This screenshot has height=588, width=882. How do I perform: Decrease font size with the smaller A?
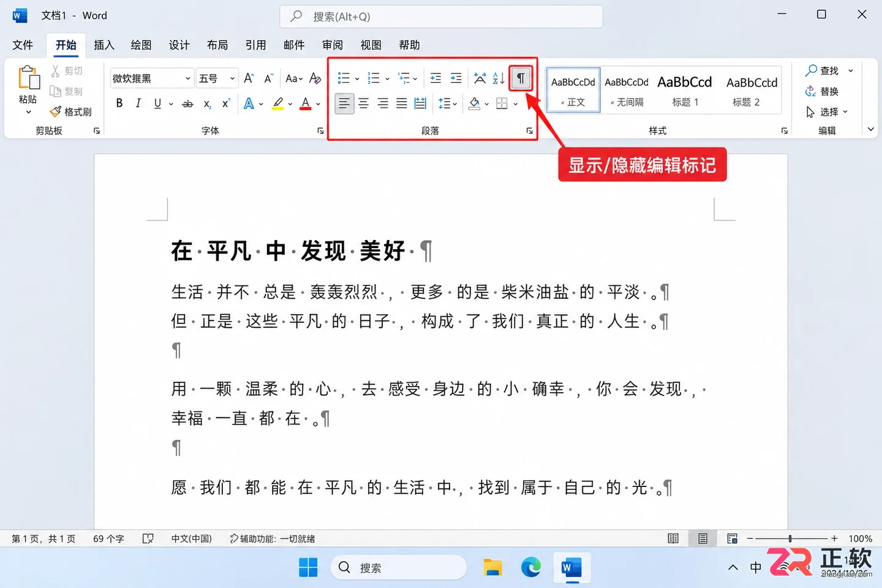[268, 78]
